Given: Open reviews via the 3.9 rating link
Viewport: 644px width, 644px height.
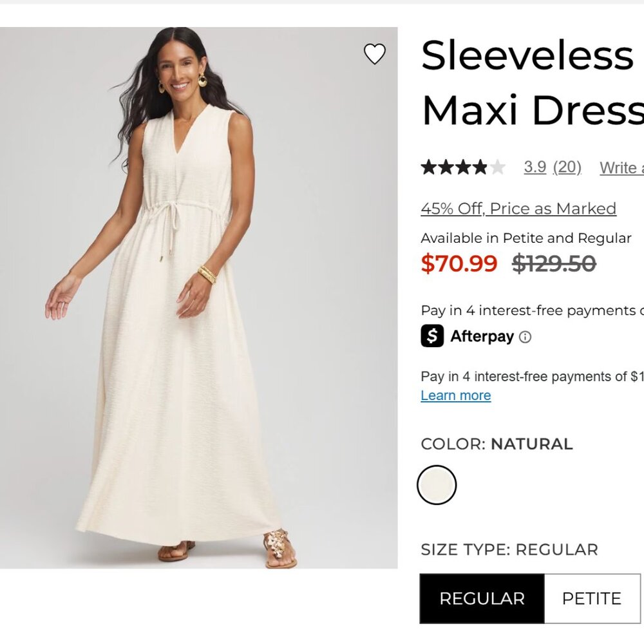Looking at the screenshot, I should tap(535, 167).
